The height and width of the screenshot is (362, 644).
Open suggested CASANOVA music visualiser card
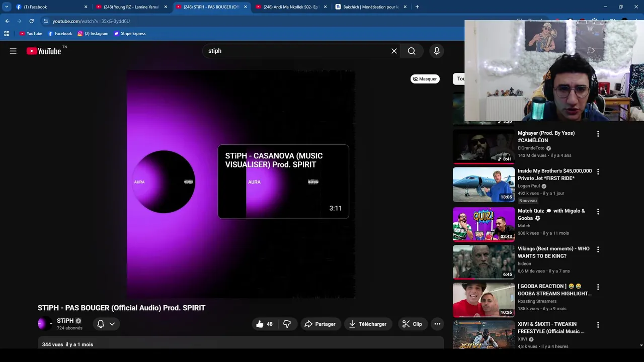[x=283, y=182]
